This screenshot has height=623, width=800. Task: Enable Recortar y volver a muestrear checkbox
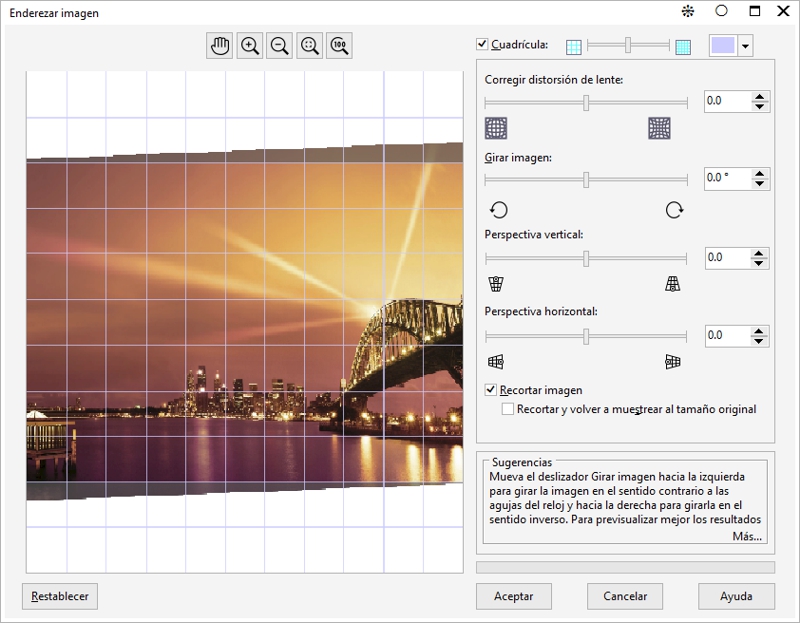pos(508,409)
